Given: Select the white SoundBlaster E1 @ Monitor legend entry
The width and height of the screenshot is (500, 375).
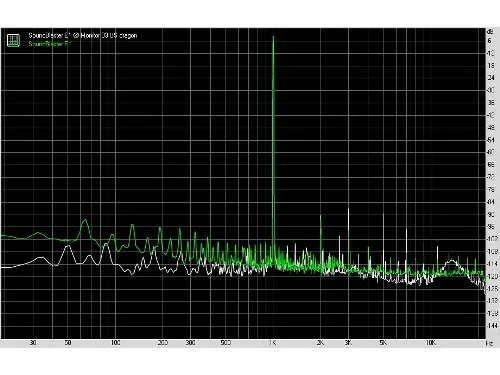Looking at the screenshot, I should [x=83, y=35].
